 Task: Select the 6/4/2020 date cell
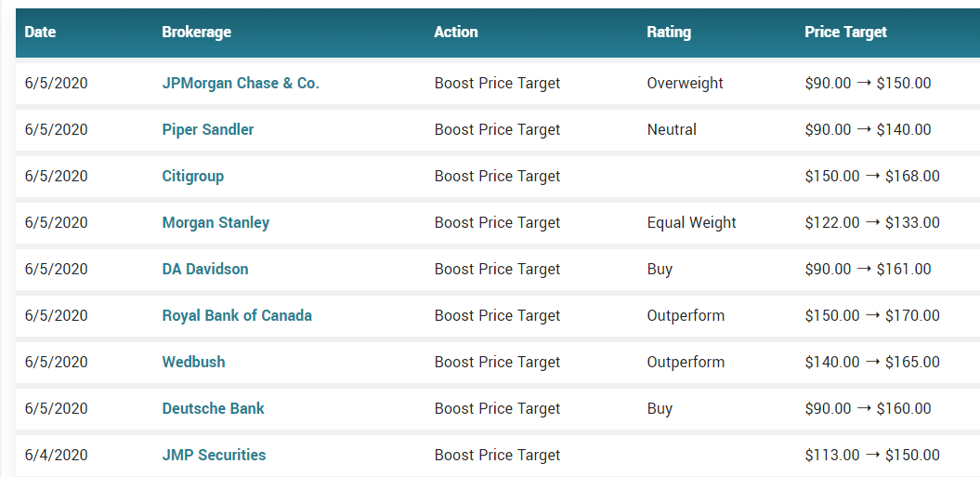57,455
